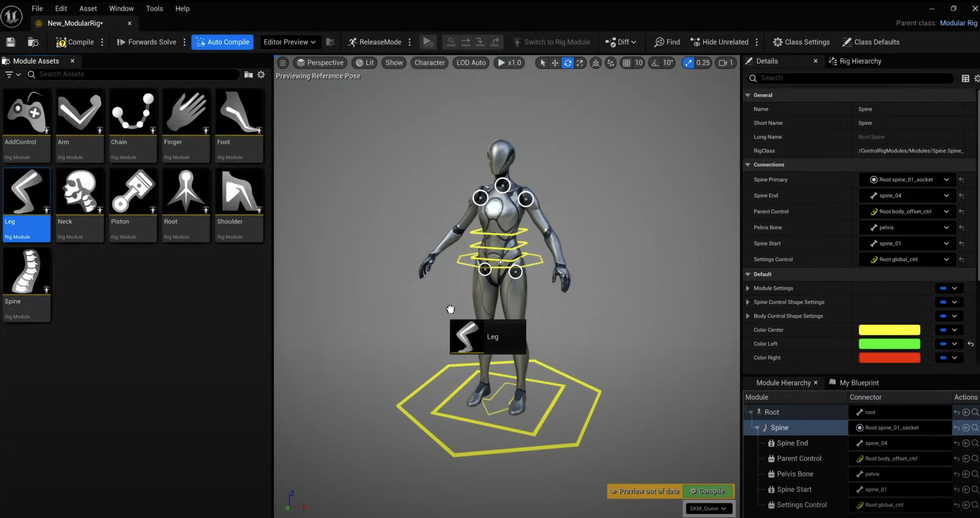Open the Window menu
This screenshot has height=518, width=980.
[x=121, y=8]
